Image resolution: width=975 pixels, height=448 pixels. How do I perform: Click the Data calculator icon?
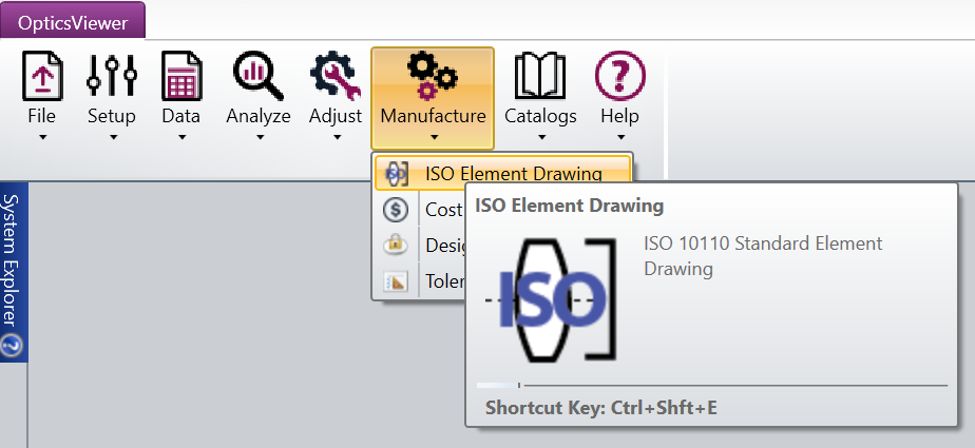click(x=181, y=76)
